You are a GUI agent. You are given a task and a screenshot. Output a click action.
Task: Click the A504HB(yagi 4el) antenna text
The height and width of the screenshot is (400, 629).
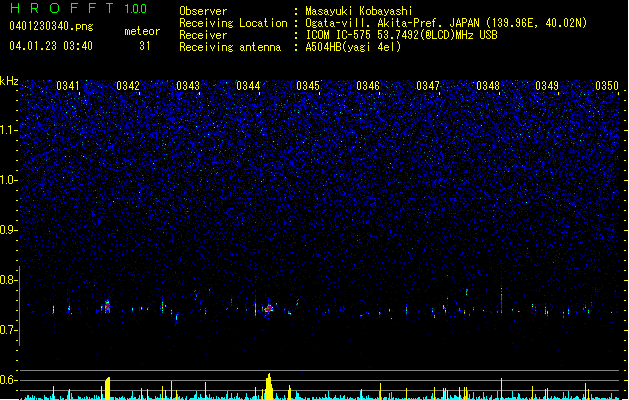pos(353,47)
